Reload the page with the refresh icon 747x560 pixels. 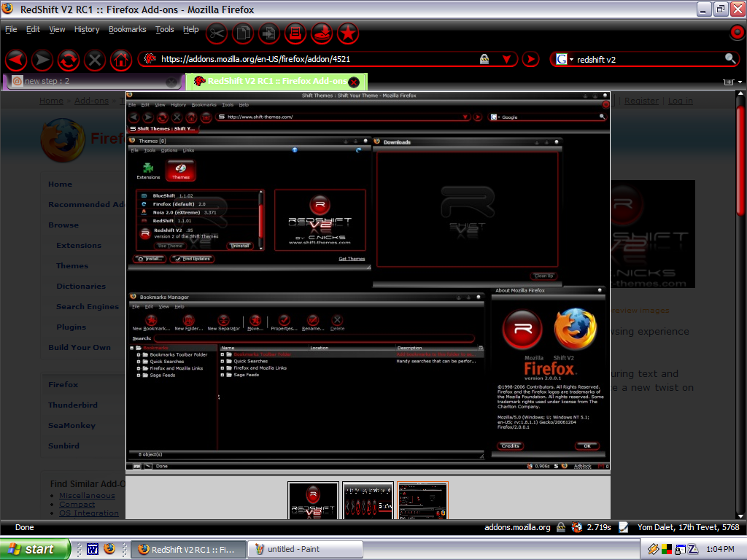click(68, 60)
